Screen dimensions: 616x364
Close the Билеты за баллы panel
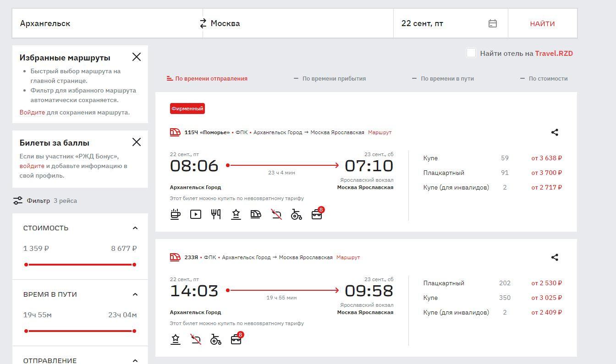137,142
